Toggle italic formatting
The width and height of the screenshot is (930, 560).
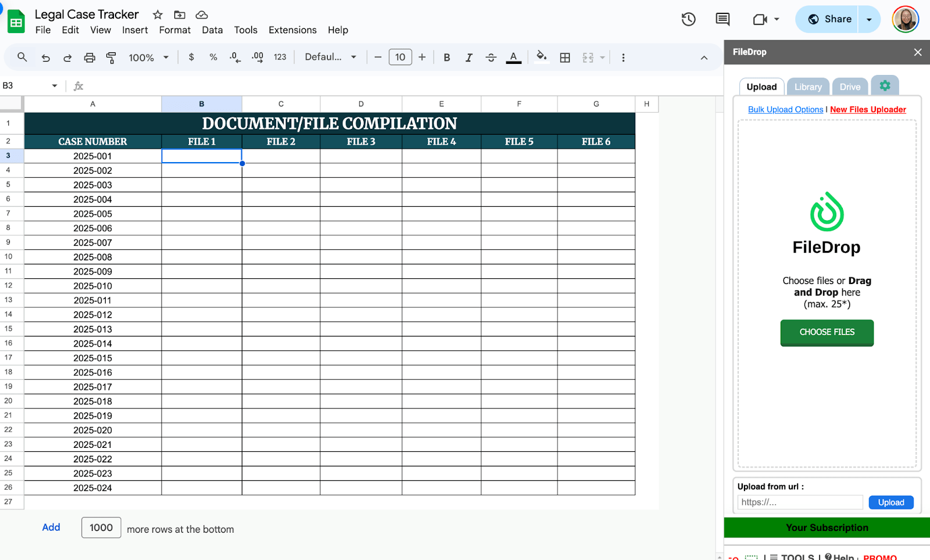(468, 58)
